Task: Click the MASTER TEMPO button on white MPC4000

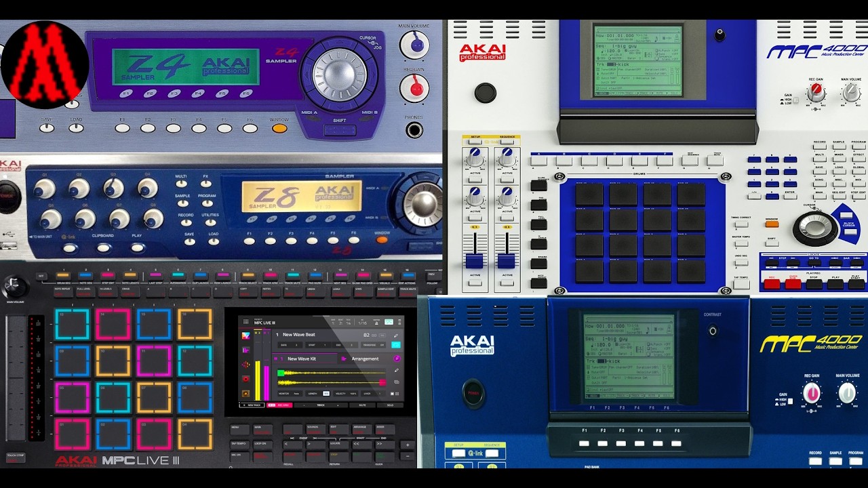Action: pyautogui.click(x=741, y=243)
